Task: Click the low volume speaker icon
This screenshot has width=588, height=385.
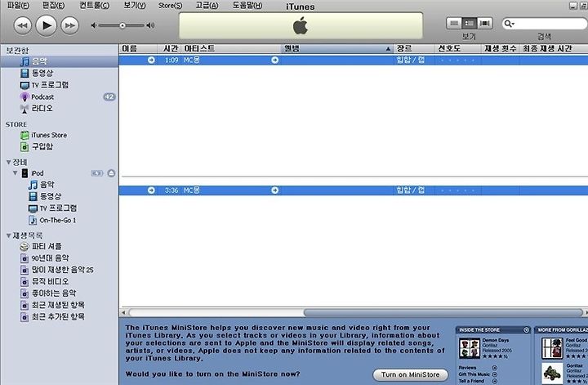Action: (94, 25)
